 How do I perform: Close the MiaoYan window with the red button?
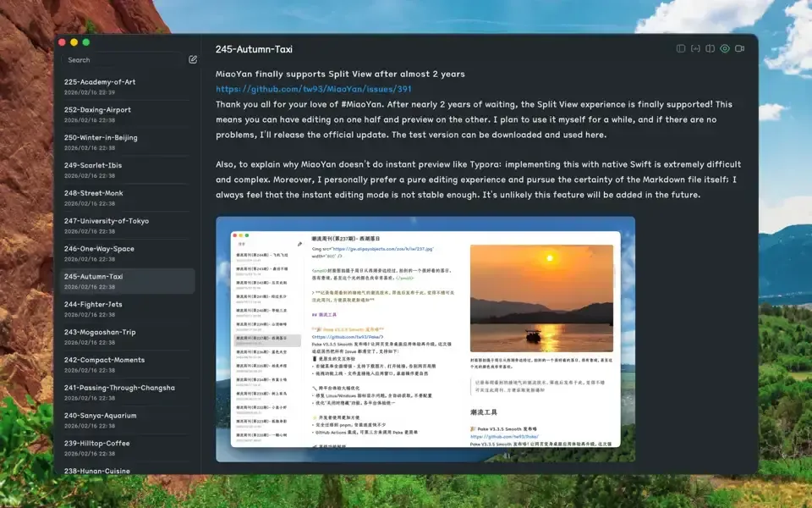[62, 42]
